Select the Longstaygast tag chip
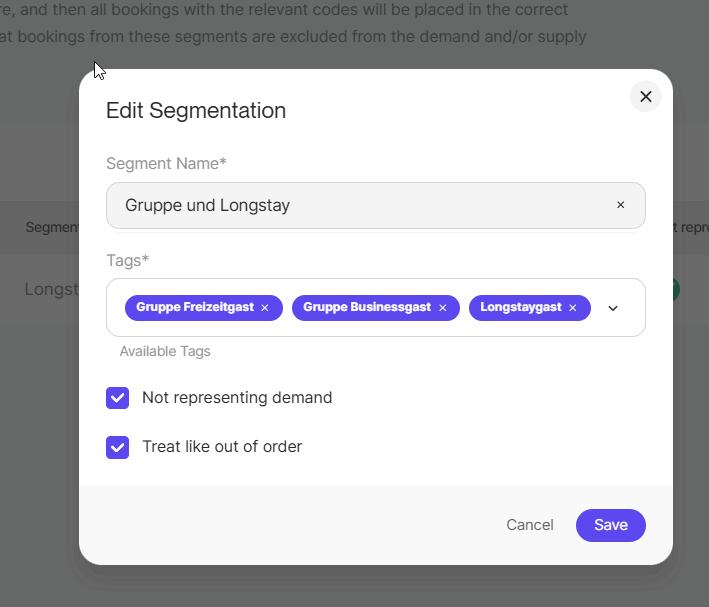Image resolution: width=709 pixels, height=607 pixels. pyautogui.click(x=520, y=308)
